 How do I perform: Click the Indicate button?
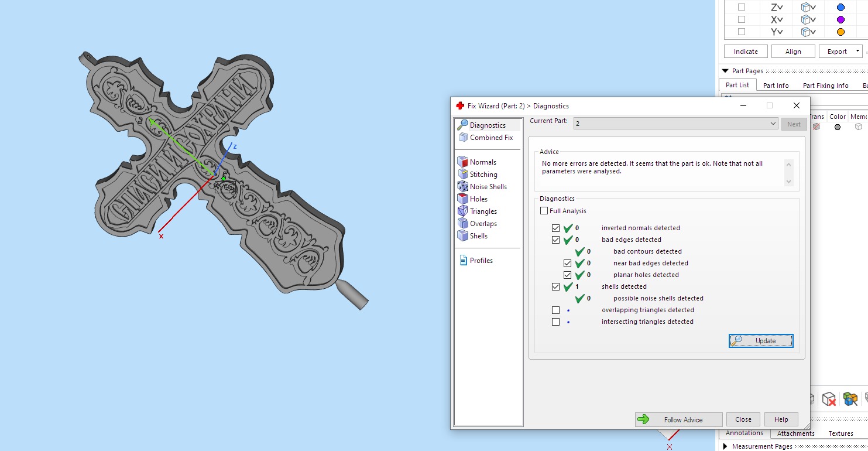point(746,52)
